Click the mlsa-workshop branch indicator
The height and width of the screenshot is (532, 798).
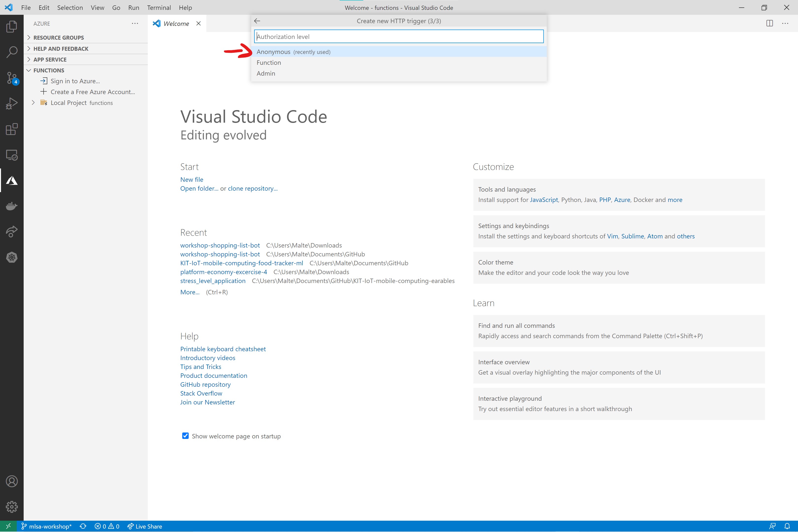pyautogui.click(x=47, y=526)
